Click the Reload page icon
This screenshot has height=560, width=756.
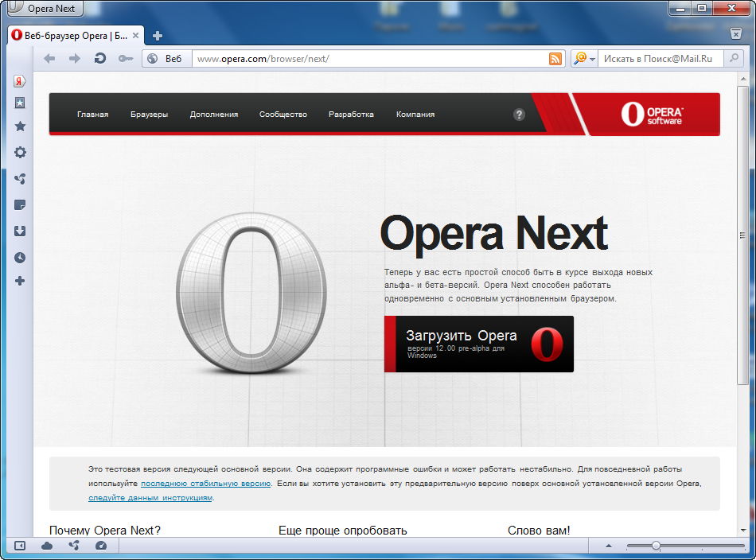[x=99, y=58]
